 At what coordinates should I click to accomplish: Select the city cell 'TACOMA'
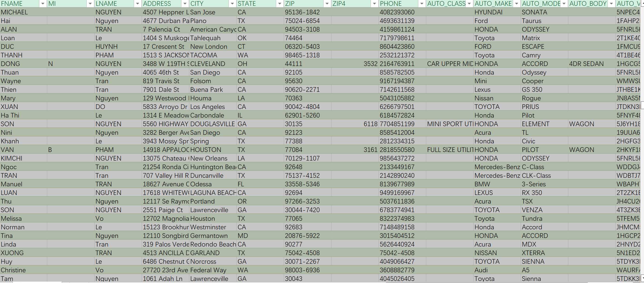pos(213,55)
